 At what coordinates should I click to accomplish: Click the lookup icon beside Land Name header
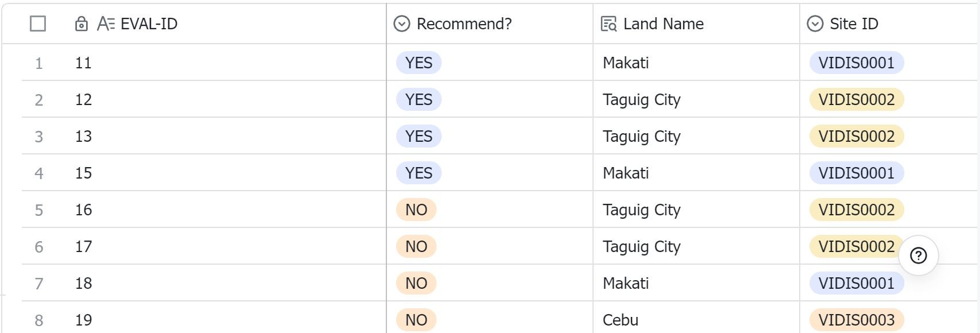[609, 24]
